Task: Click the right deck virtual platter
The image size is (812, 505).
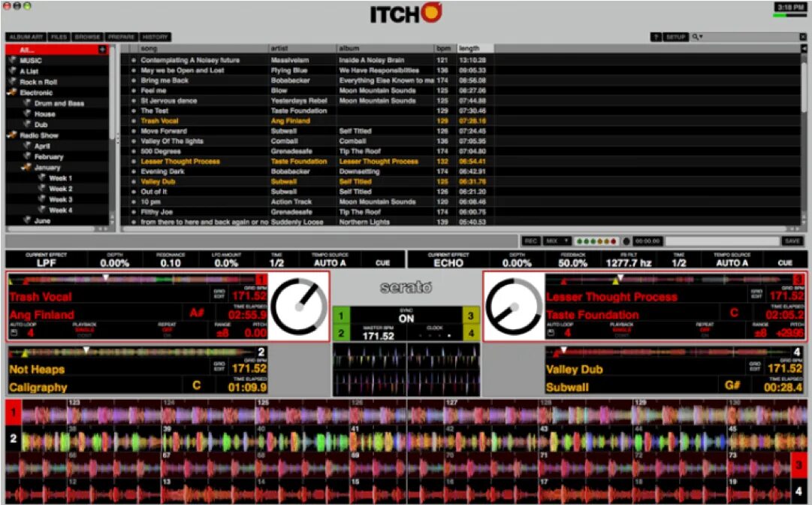Action: tap(515, 305)
